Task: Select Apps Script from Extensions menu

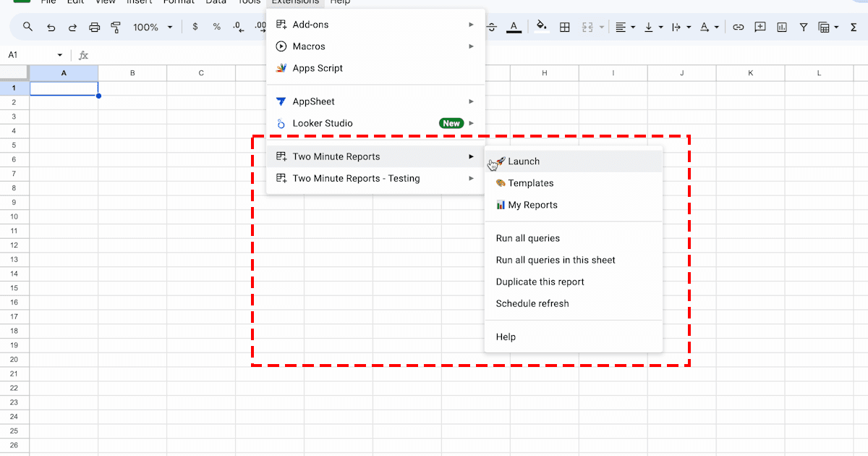Action: point(375,68)
